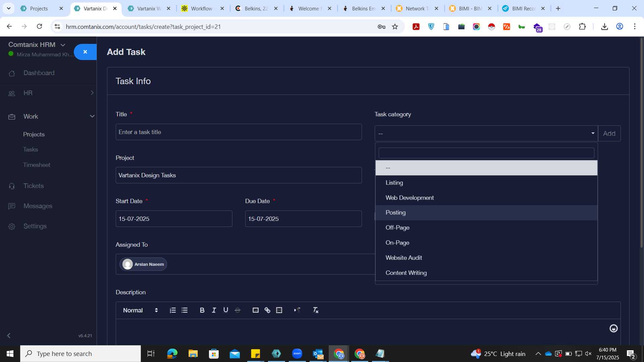Select Off-Page category option
The height and width of the screenshot is (362, 644).
486,228
